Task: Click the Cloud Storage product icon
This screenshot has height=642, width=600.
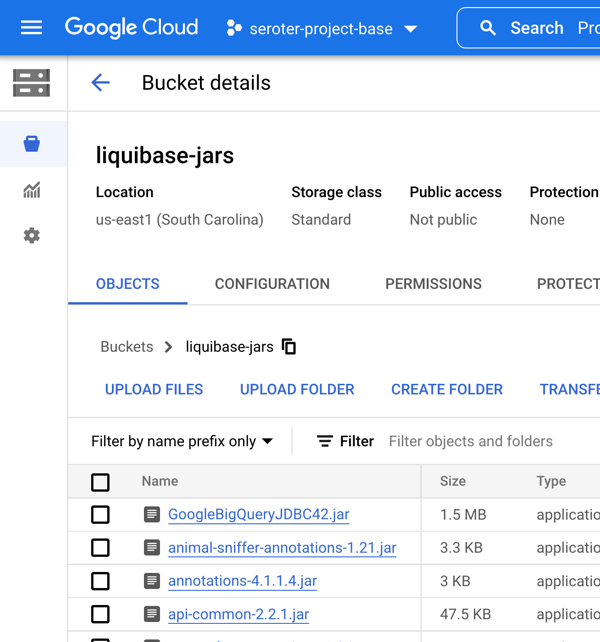Action: pyautogui.click(x=31, y=83)
